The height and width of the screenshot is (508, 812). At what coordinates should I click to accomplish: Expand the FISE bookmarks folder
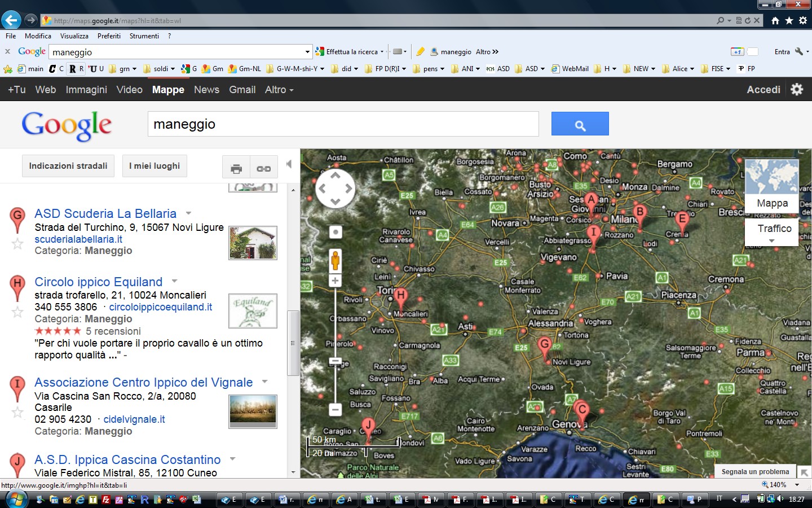click(716, 69)
